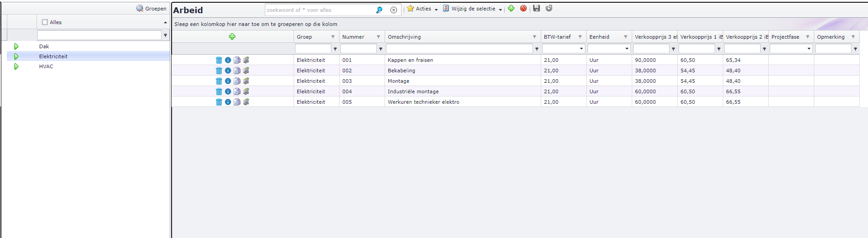Add new record with toolbar green plus
Image resolution: width=868 pixels, height=238 pixels.
(x=511, y=8)
